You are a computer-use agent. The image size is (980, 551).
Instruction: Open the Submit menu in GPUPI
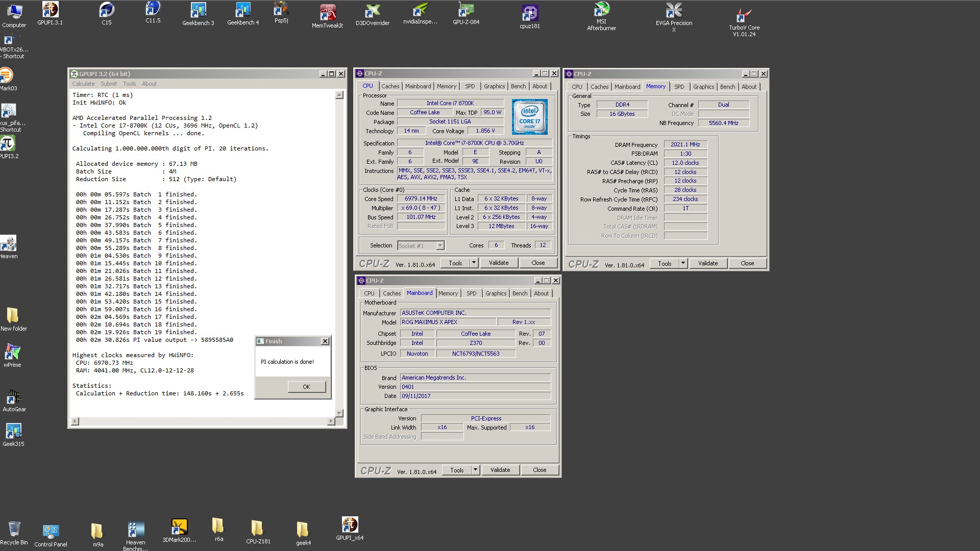pos(108,84)
